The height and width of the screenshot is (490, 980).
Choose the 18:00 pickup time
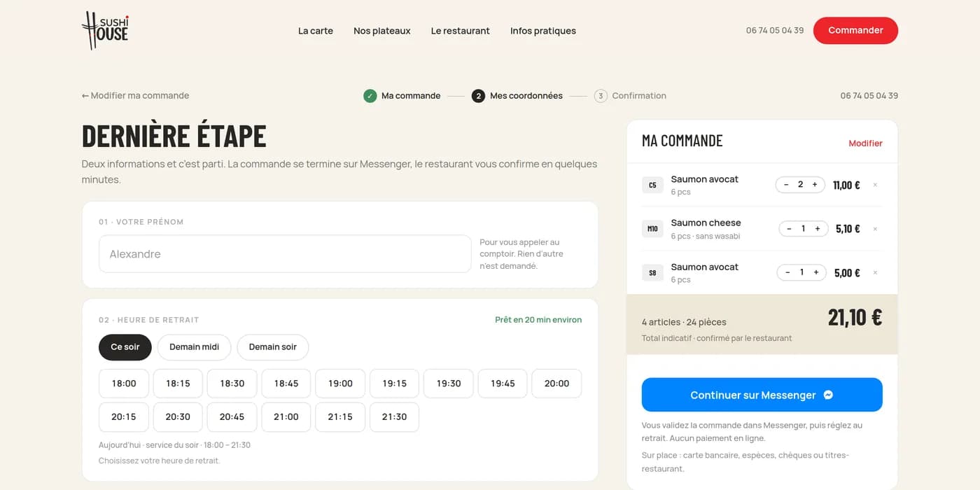pos(124,384)
